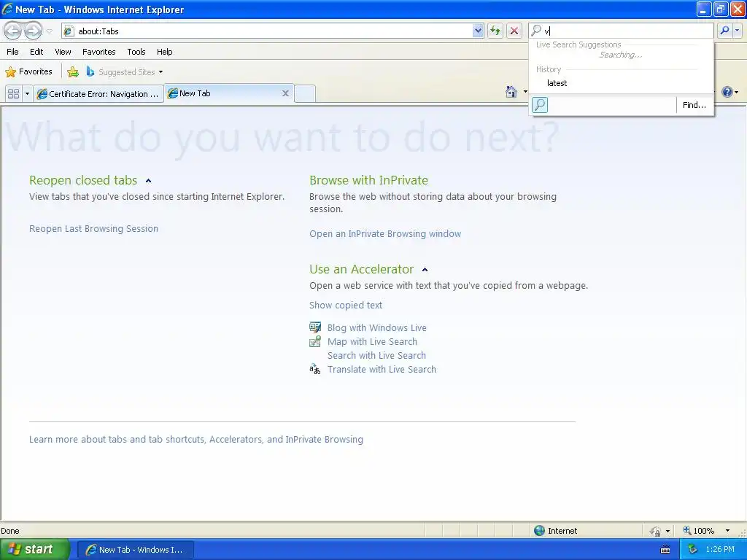The height and width of the screenshot is (560, 747).
Task: Click the Find... button in search dropdown
Action: (694, 105)
